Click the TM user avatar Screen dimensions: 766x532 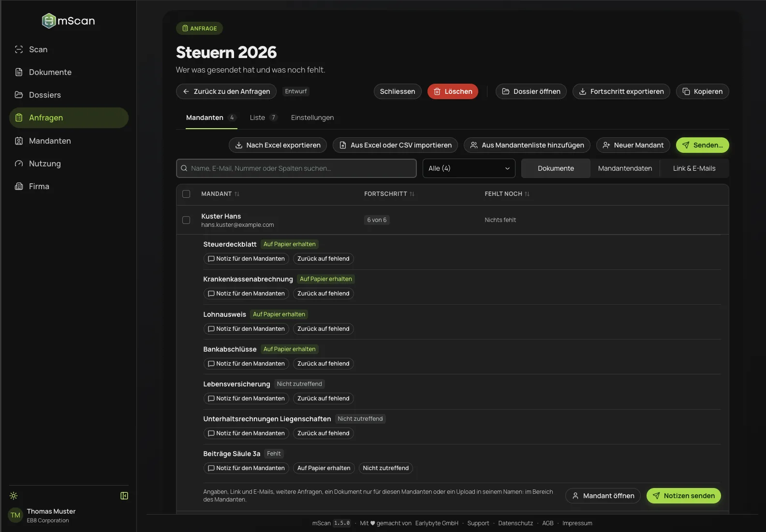click(x=15, y=515)
